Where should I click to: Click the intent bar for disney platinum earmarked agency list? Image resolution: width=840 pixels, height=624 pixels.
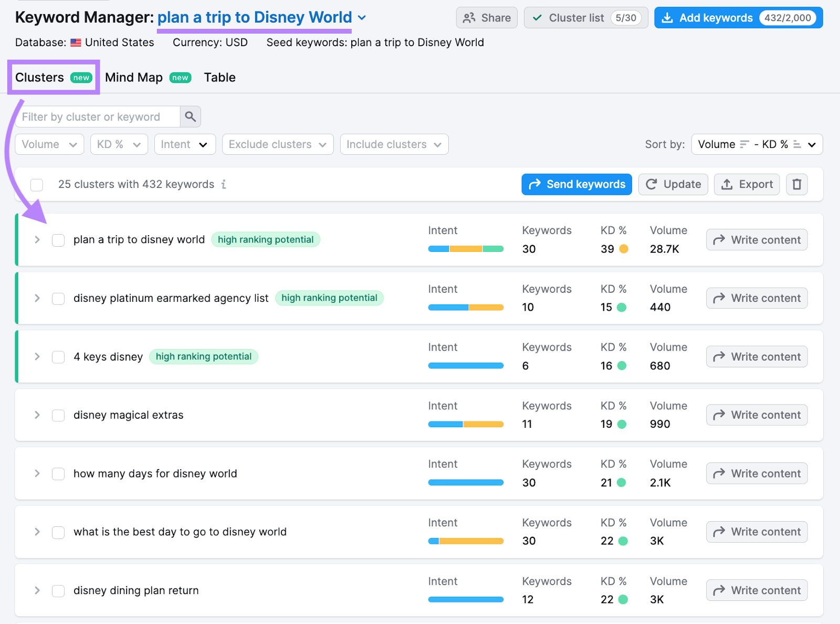click(466, 308)
